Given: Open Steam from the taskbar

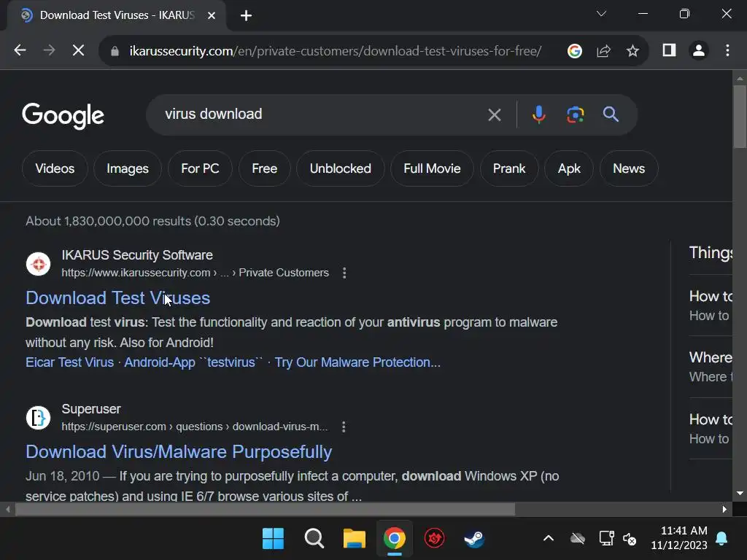Looking at the screenshot, I should 474,539.
